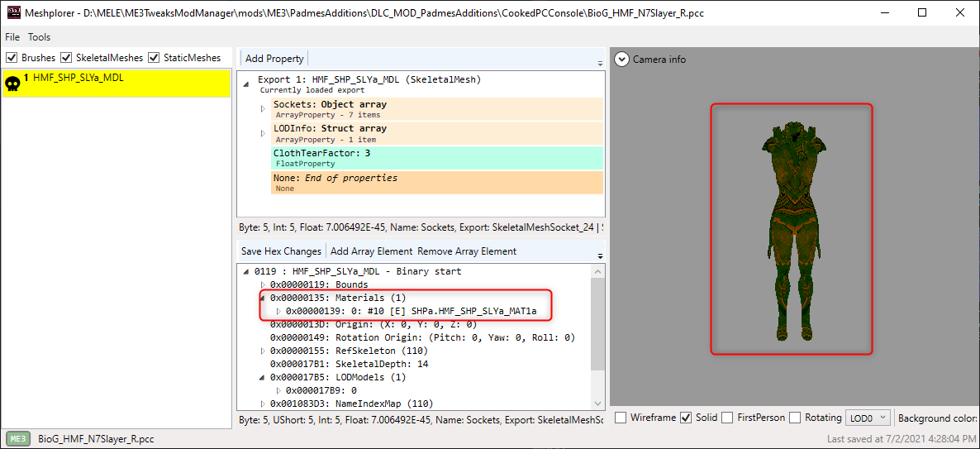Image resolution: width=980 pixels, height=449 pixels.
Task: Uncheck the Solid rendering checkbox
Action: coord(686,417)
